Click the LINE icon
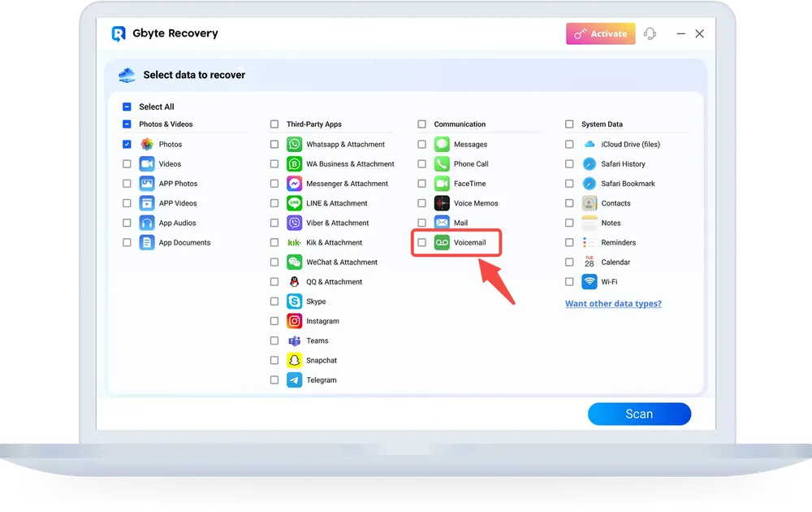The height and width of the screenshot is (512, 812). click(294, 203)
